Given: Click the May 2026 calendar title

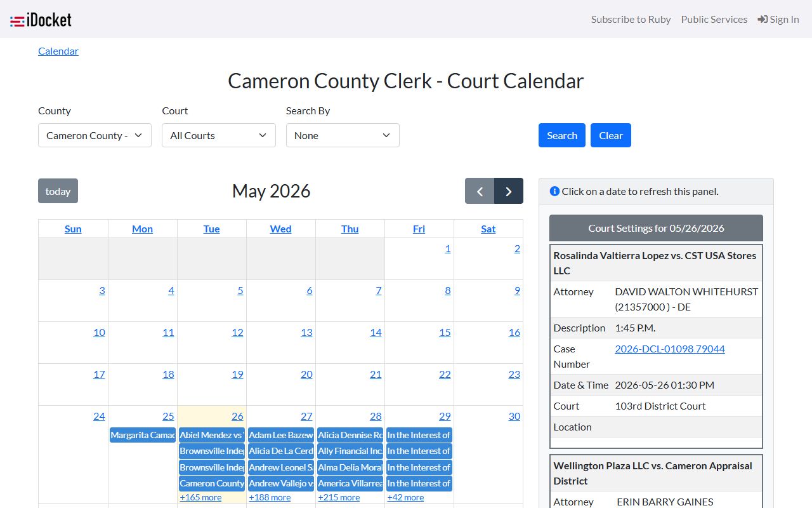Looking at the screenshot, I should tap(272, 191).
